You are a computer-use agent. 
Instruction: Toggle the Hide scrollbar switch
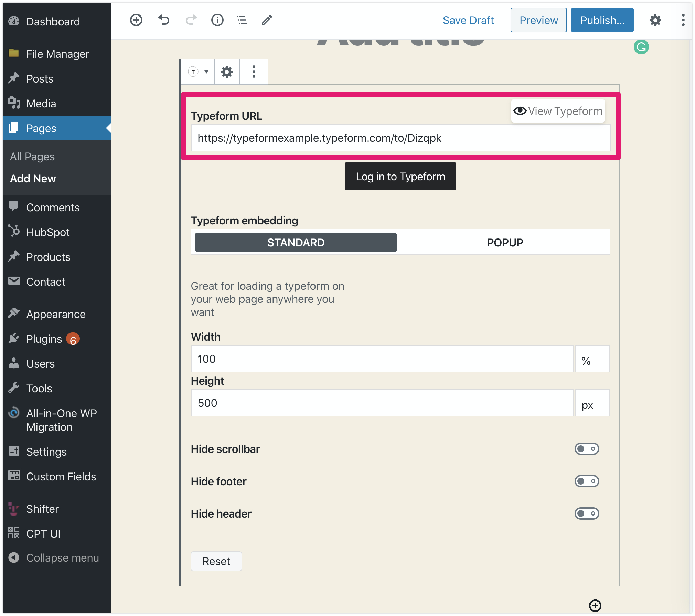tap(587, 449)
